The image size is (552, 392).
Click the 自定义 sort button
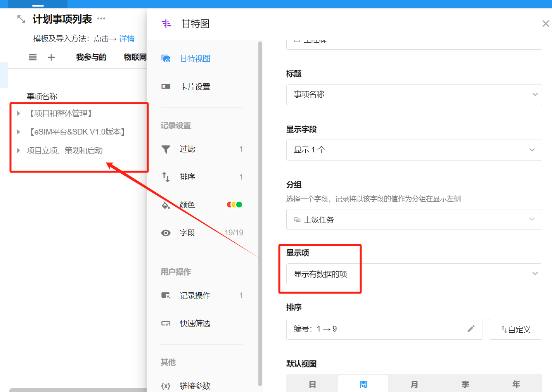(x=515, y=329)
